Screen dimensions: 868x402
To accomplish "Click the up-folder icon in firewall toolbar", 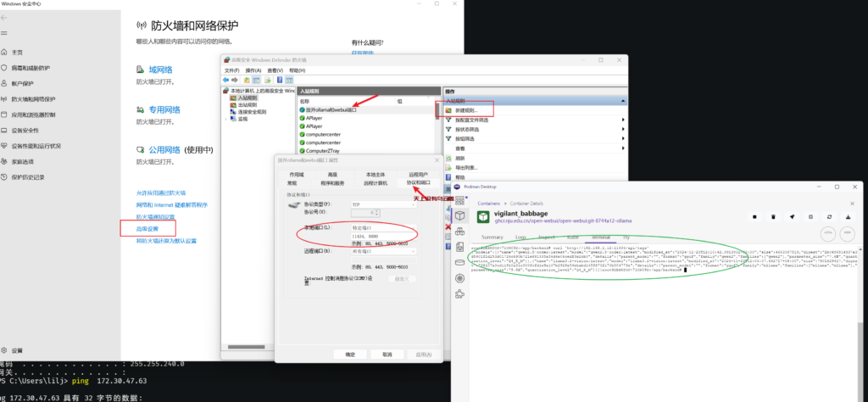I will click(248, 80).
